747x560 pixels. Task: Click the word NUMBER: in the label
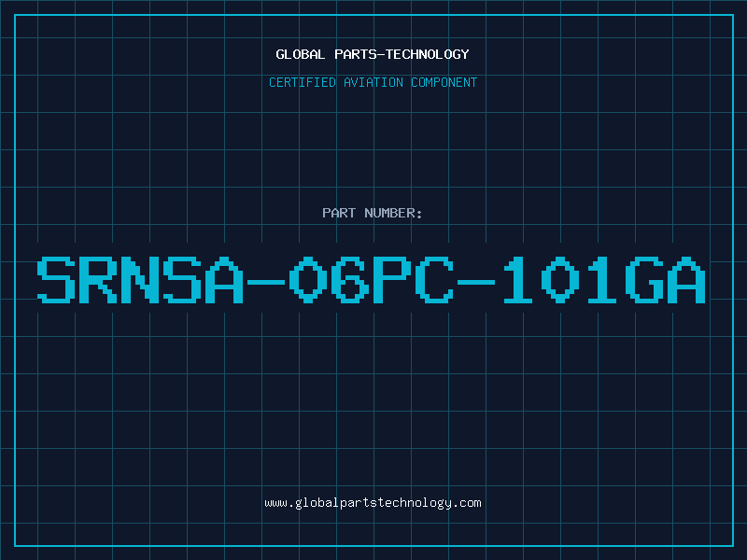click(393, 213)
